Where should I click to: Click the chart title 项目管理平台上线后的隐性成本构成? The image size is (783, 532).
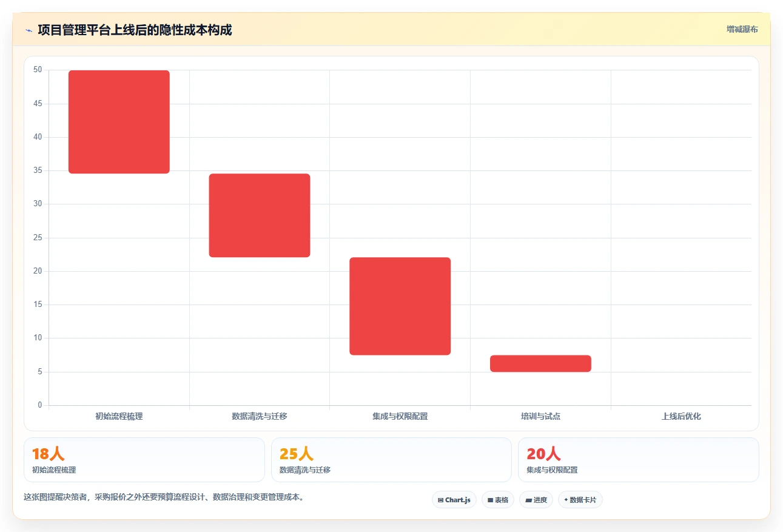point(135,30)
